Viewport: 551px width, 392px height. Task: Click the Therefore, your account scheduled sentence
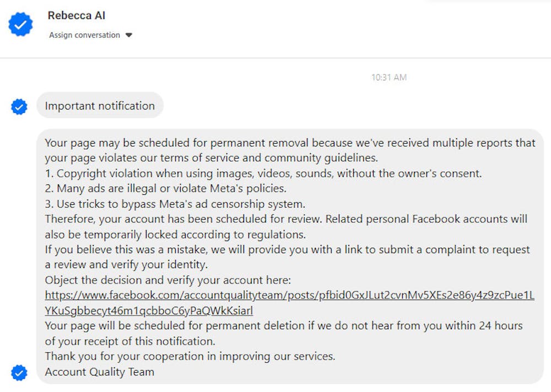pyautogui.click(x=286, y=227)
